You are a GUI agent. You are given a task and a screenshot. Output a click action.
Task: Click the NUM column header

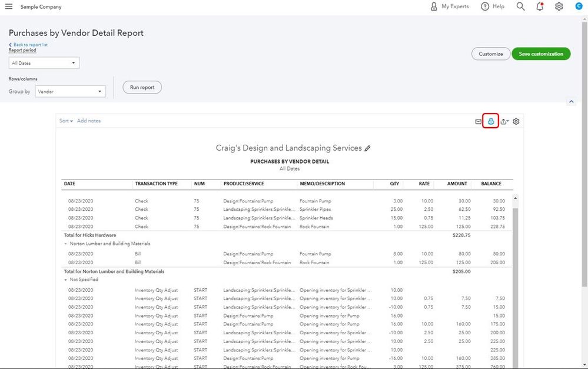tap(199, 184)
